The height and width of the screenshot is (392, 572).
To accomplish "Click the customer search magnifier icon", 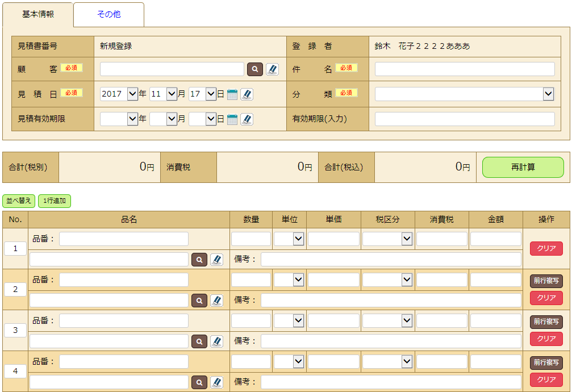I will 254,69.
